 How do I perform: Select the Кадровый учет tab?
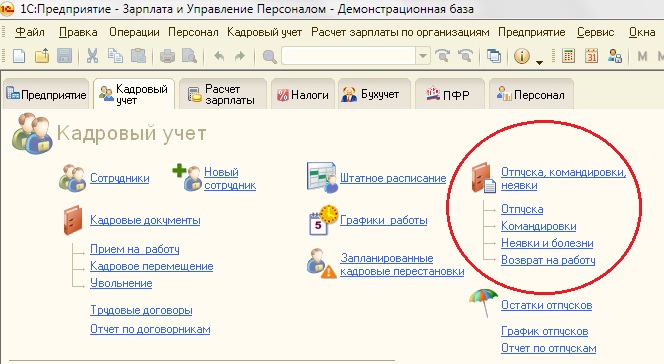[134, 94]
